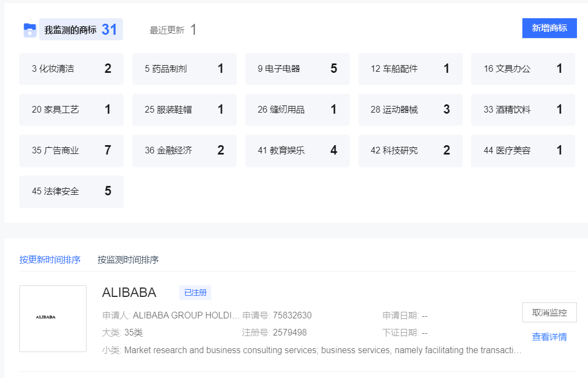Open 查看详情 for ALIBABA
Viewport: 588px width, 378px height.
tap(549, 336)
